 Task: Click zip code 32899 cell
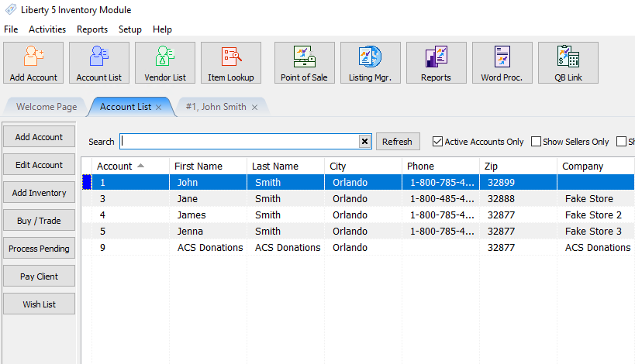pyautogui.click(x=519, y=182)
